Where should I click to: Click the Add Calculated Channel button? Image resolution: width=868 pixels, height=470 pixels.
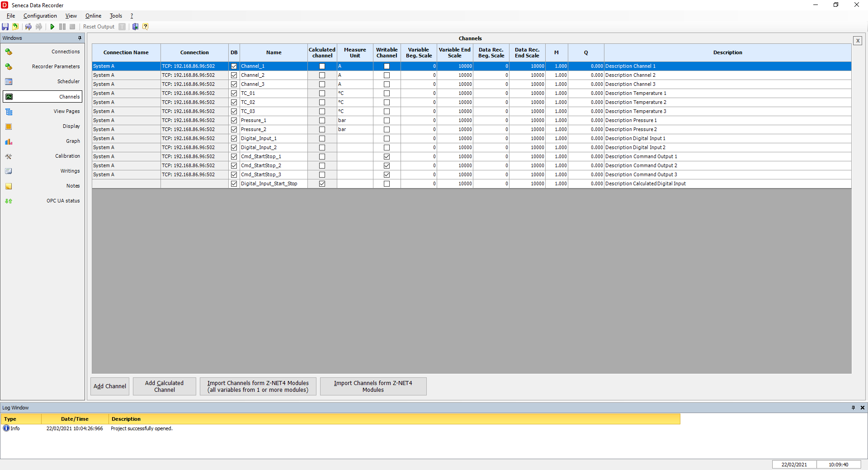(x=165, y=386)
